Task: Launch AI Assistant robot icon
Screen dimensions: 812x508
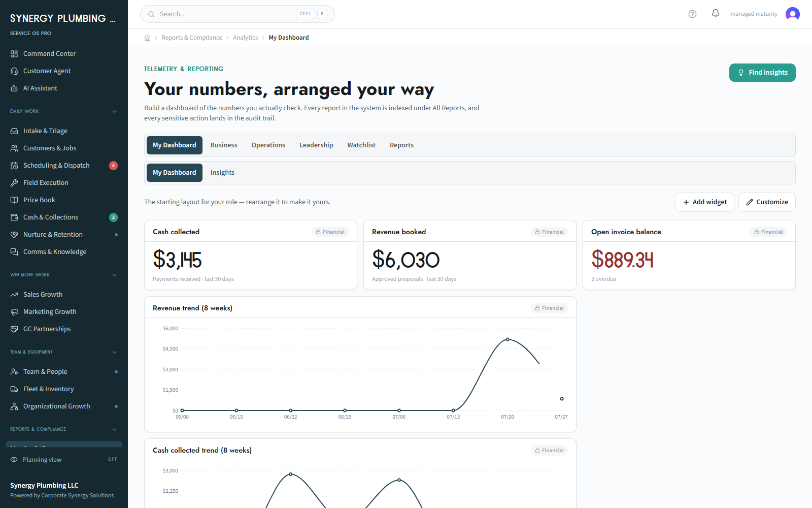Action: (x=14, y=88)
